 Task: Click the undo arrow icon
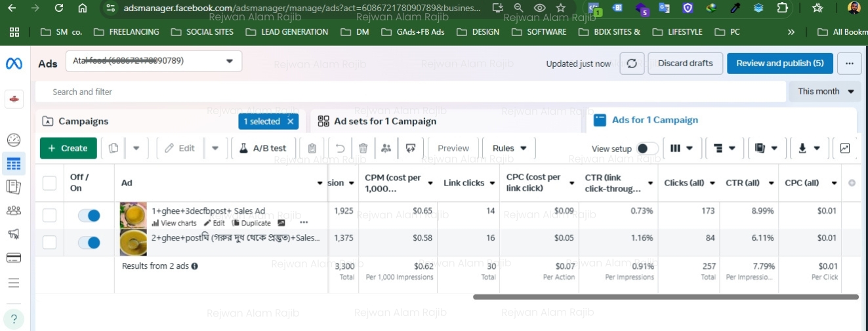click(x=340, y=148)
